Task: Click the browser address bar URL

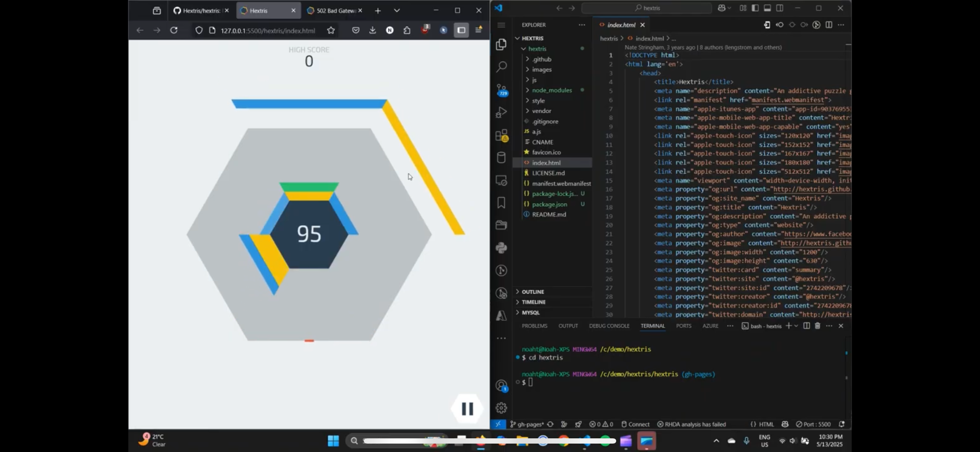Action: pos(267,30)
